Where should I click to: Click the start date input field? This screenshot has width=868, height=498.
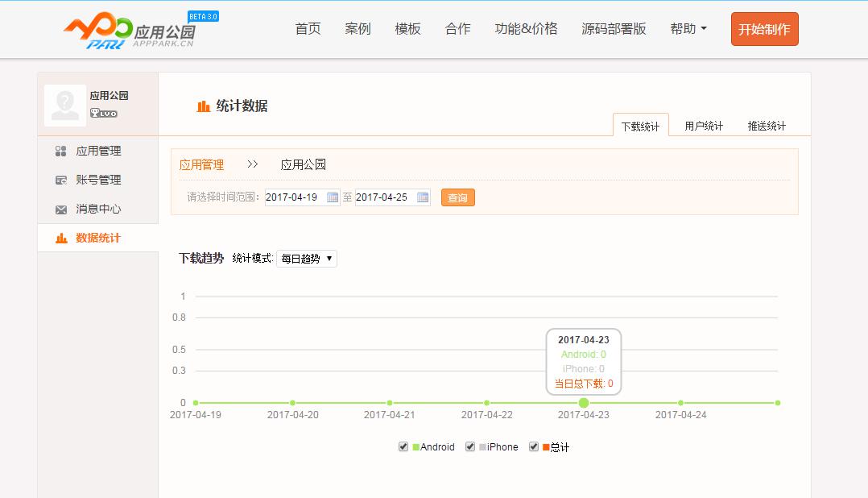[x=294, y=197]
